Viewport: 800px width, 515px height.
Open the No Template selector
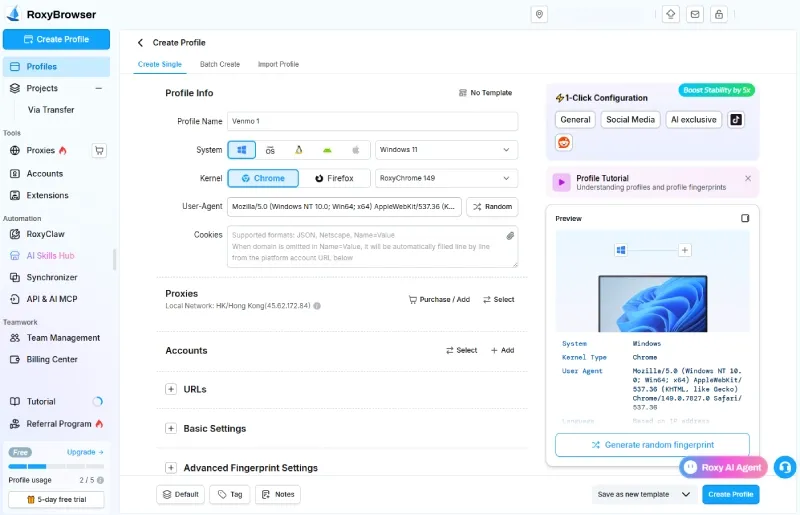coord(485,93)
